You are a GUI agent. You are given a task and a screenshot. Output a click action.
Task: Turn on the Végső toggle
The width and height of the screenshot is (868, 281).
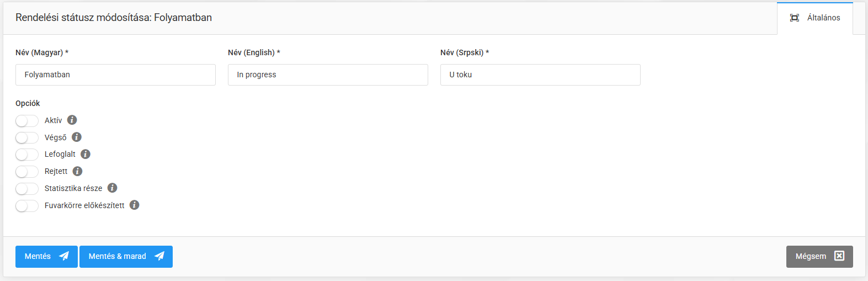click(27, 137)
